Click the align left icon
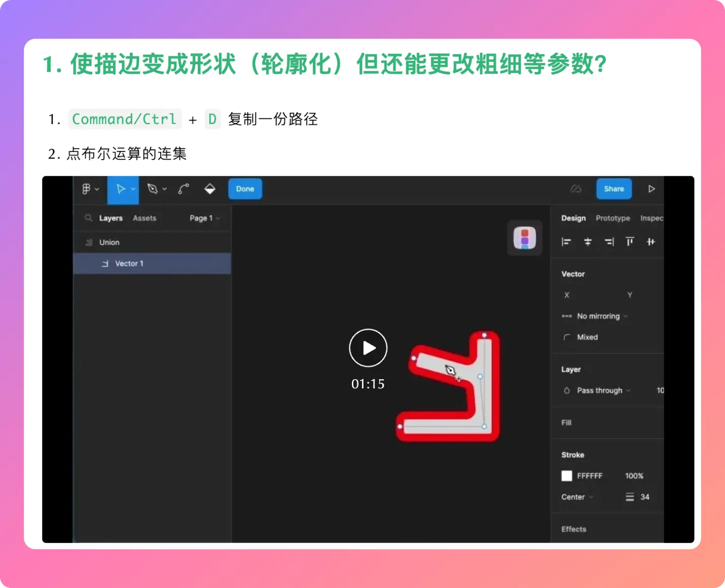This screenshot has width=725, height=588. point(566,242)
